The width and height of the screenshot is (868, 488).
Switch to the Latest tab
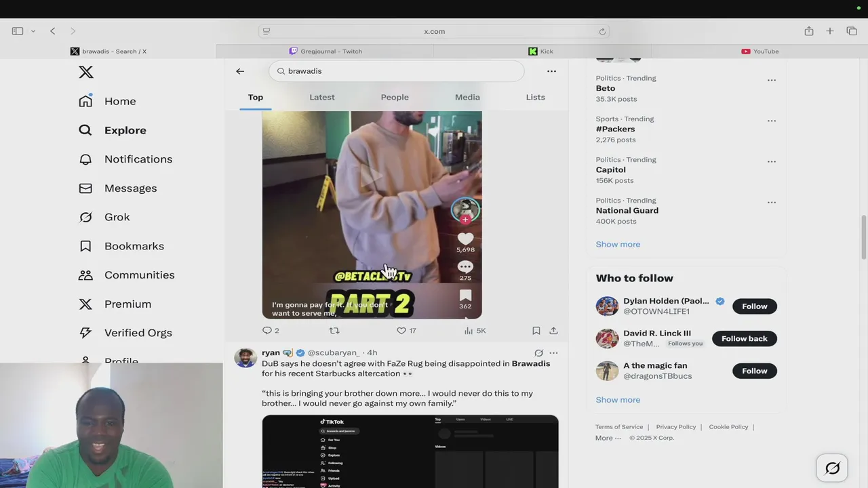(x=322, y=97)
